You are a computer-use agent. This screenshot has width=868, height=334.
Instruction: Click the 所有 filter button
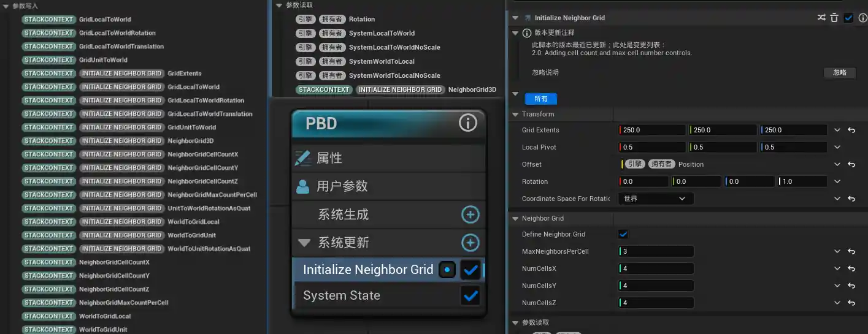(x=540, y=99)
